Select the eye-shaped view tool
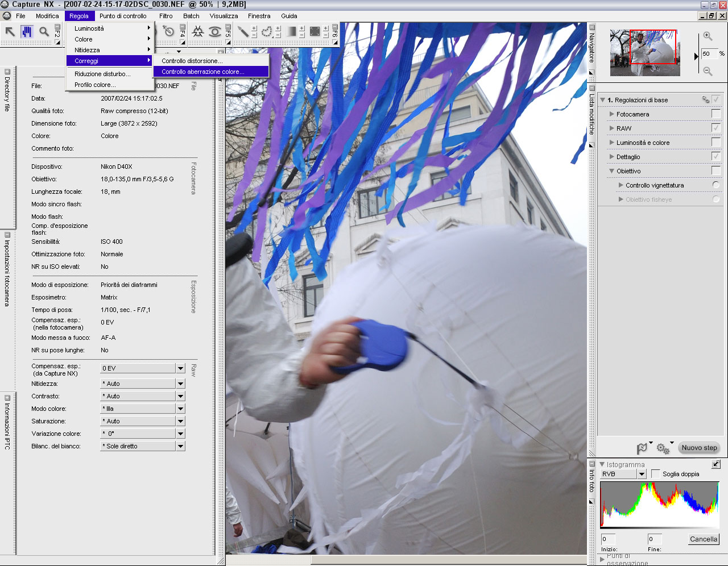 [215, 32]
